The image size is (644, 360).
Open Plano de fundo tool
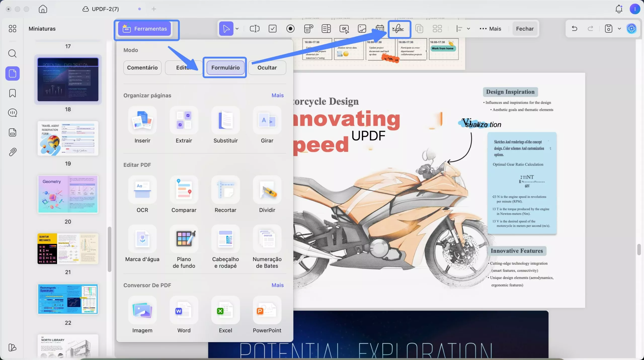tap(184, 247)
